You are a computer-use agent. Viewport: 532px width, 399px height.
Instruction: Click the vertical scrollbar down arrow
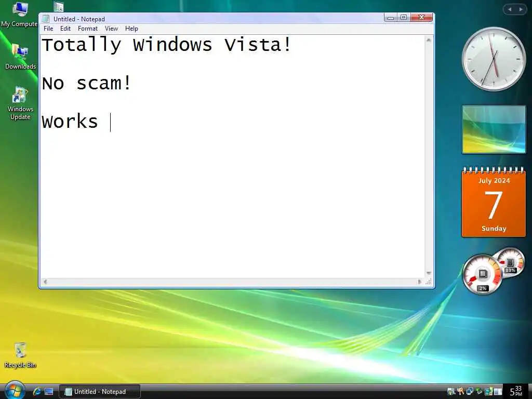click(x=429, y=273)
